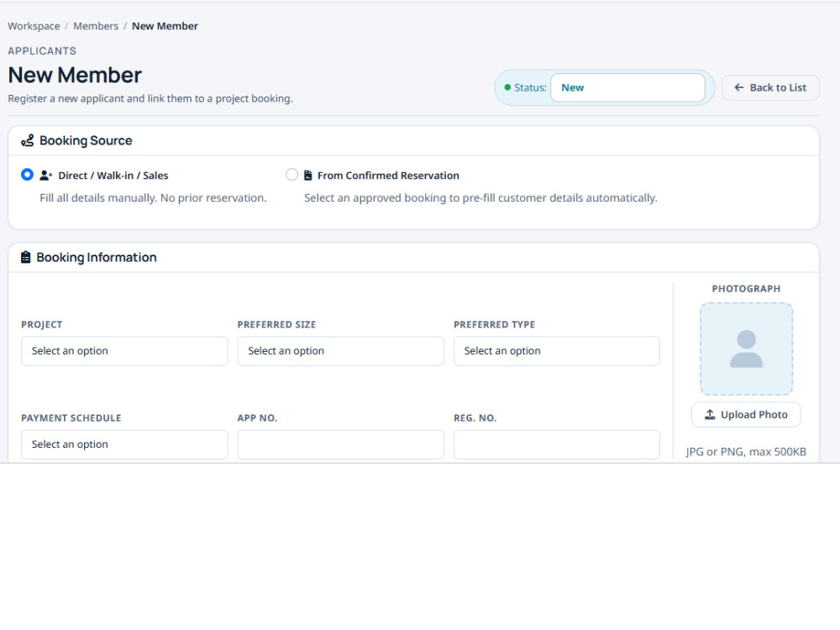Image resolution: width=840 pixels, height=630 pixels.
Task: Open the Project dropdown
Action: point(124,351)
